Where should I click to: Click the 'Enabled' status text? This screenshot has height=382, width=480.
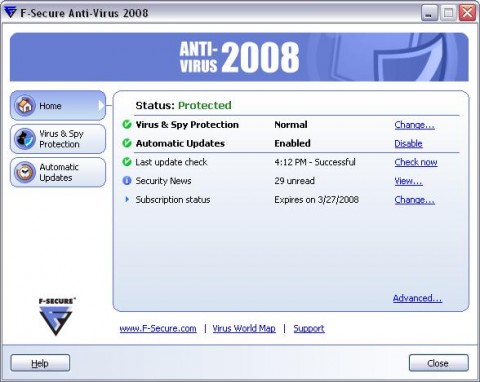tap(292, 143)
